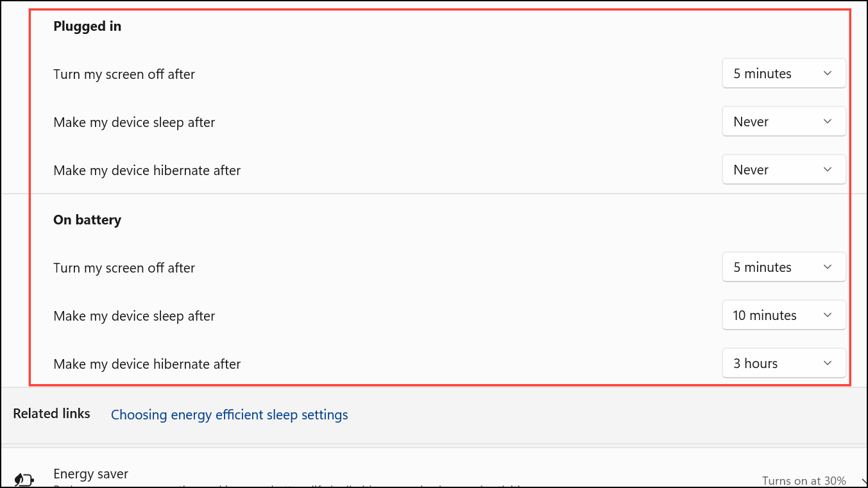Click the Energy saver title text
Image resolution: width=868 pixels, height=488 pixels.
tap(91, 474)
